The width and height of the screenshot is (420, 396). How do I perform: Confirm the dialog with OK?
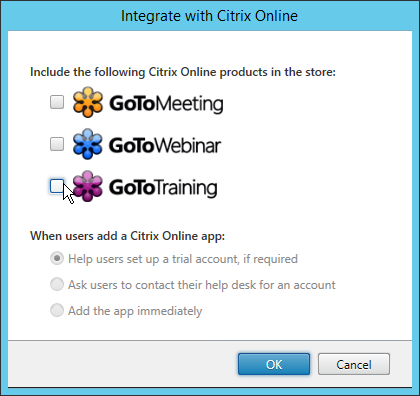(274, 364)
